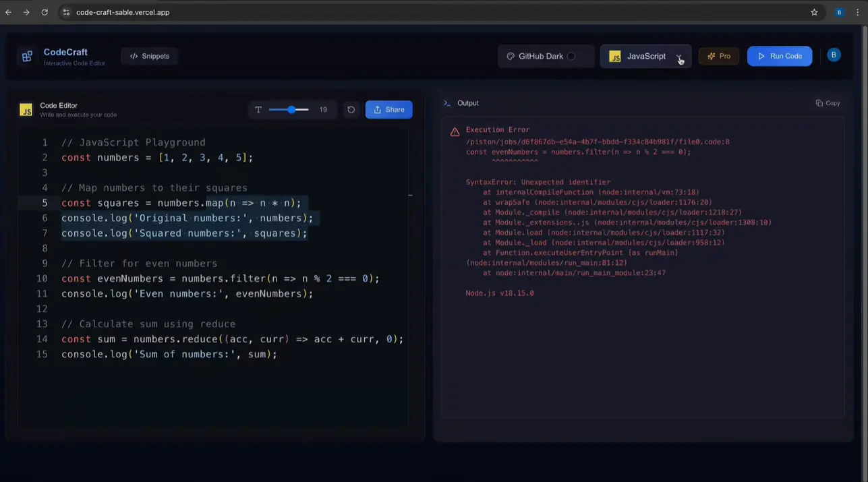Screen dimensions: 868x482
Task: Bookmark this page with star icon
Action: click(814, 12)
